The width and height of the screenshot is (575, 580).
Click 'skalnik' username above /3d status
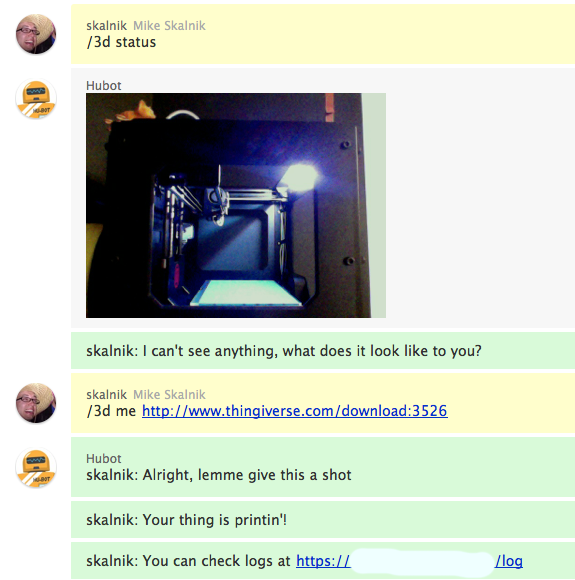(107, 26)
